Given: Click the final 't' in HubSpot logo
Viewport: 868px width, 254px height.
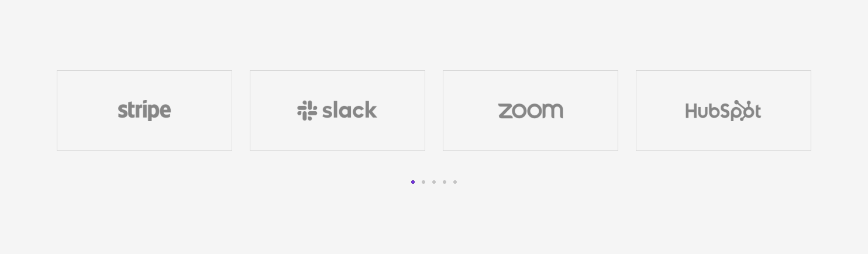Looking at the screenshot, I should pos(757,111).
